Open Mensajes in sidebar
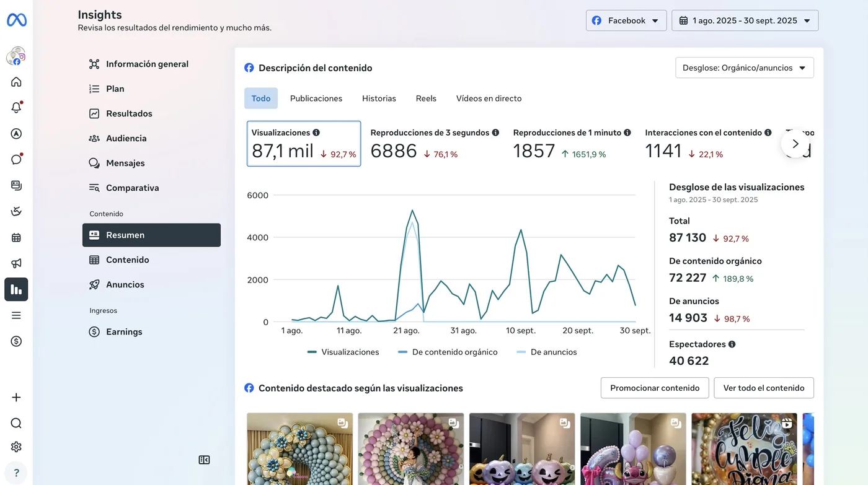Viewport: 868px width, 485px height. [x=151, y=163]
